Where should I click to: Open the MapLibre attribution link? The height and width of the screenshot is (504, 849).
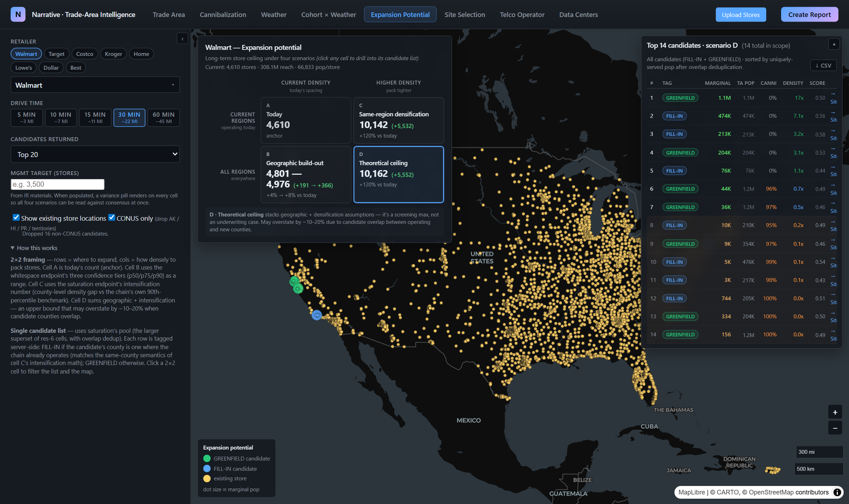click(692, 492)
